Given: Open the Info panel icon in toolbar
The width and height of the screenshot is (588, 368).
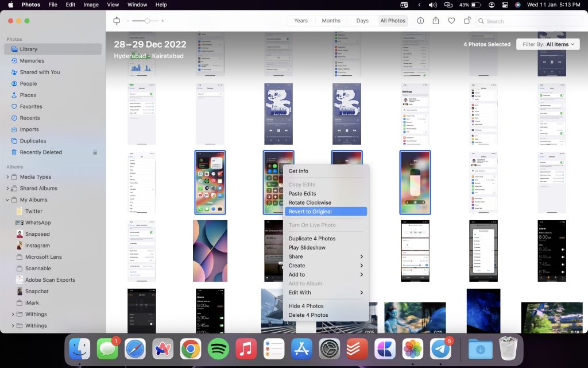Looking at the screenshot, I should (x=421, y=21).
